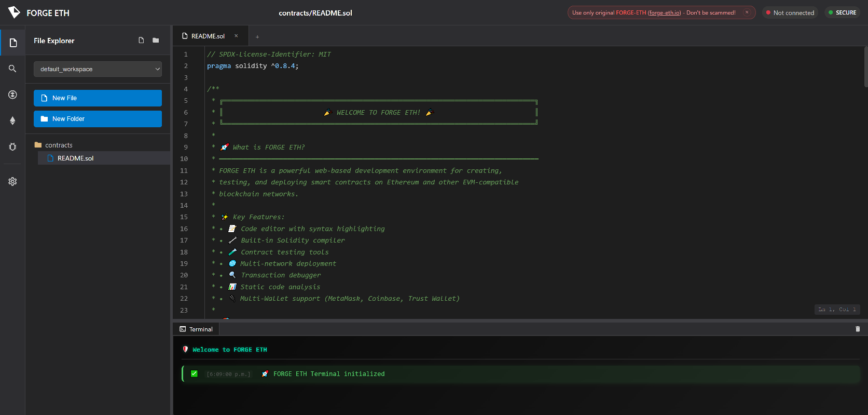
Task: Click the File Explorer panel title
Action: [54, 41]
